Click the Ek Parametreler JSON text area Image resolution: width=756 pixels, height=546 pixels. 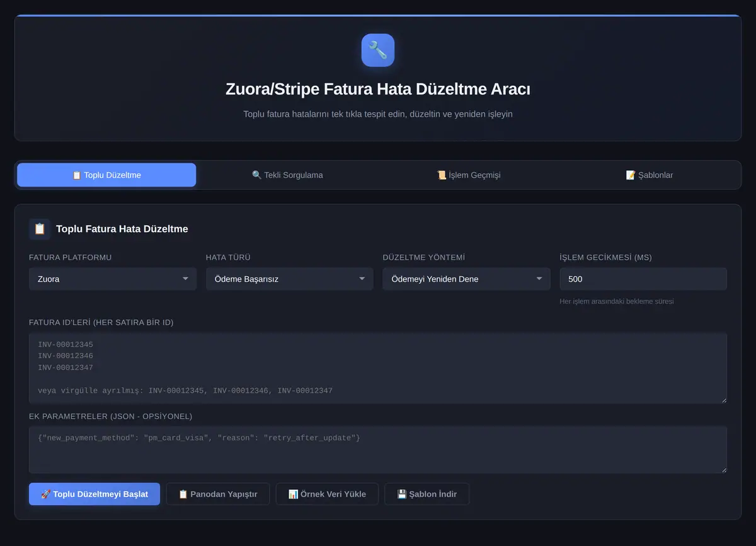pos(378,450)
